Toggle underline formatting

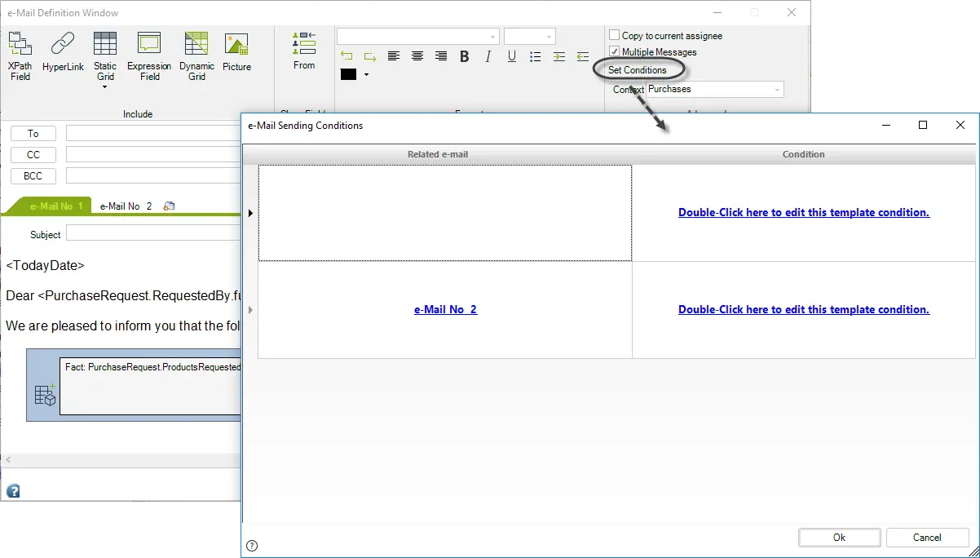pos(512,56)
